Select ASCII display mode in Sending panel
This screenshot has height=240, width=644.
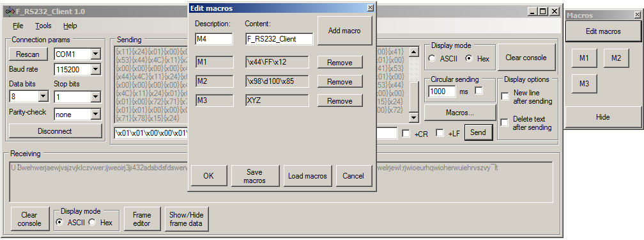click(x=432, y=58)
